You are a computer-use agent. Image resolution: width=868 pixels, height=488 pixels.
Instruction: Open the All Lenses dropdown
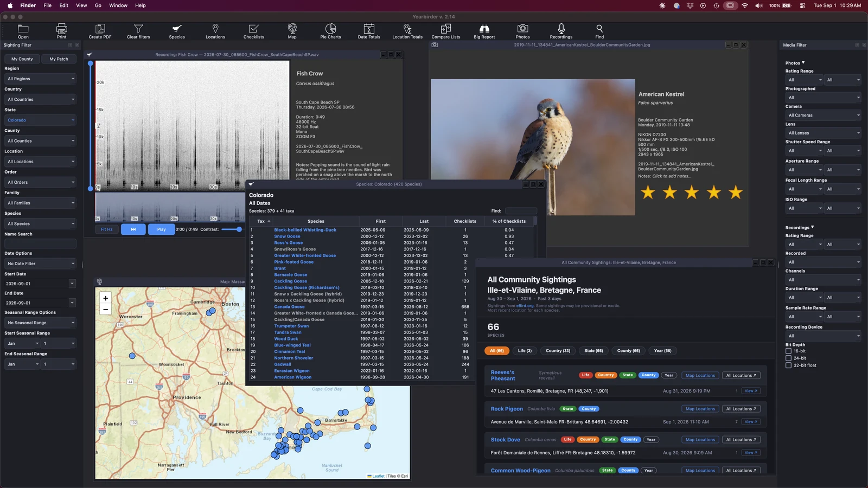click(x=824, y=133)
